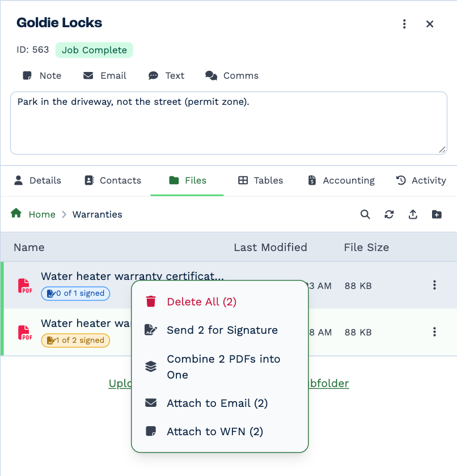Click the Comms button
The height and width of the screenshot is (476, 457).
coord(232,75)
